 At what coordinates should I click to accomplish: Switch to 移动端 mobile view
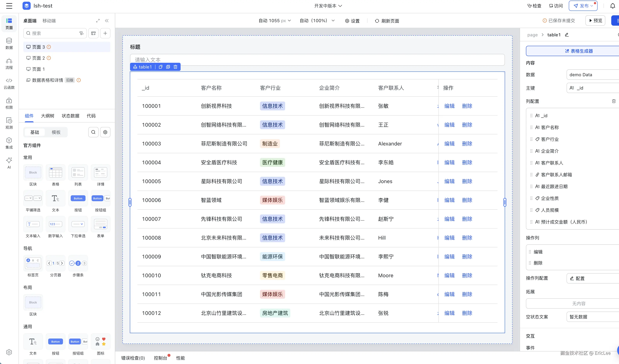click(49, 21)
